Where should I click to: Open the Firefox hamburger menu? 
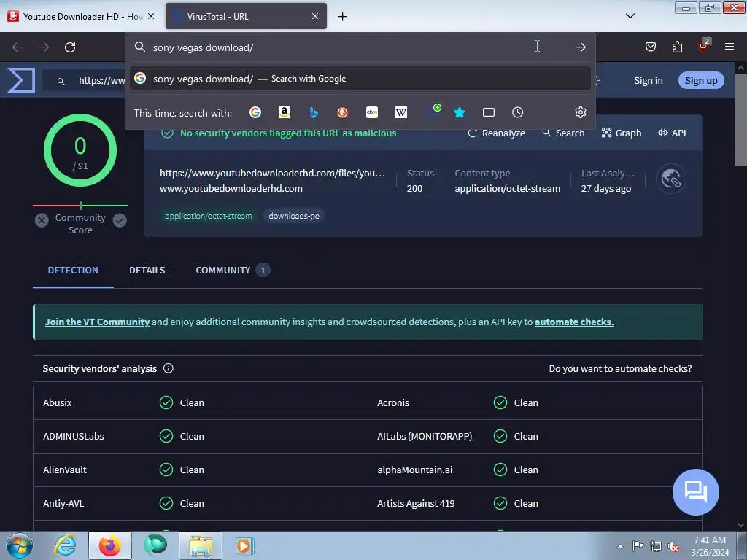pyautogui.click(x=729, y=47)
